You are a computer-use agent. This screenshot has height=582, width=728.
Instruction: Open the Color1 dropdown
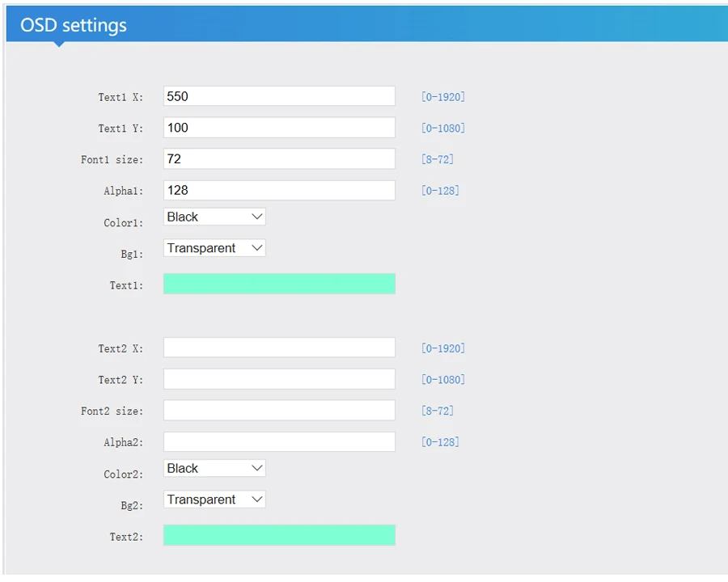[x=214, y=217]
